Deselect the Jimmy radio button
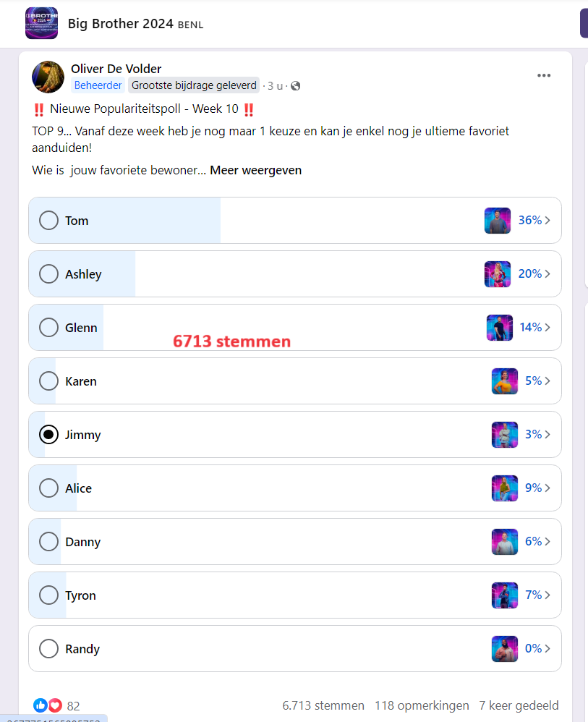 pyautogui.click(x=48, y=434)
